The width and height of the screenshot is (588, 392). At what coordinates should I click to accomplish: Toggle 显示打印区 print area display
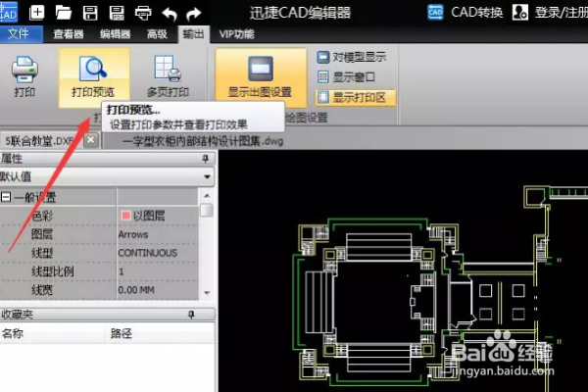tap(355, 98)
